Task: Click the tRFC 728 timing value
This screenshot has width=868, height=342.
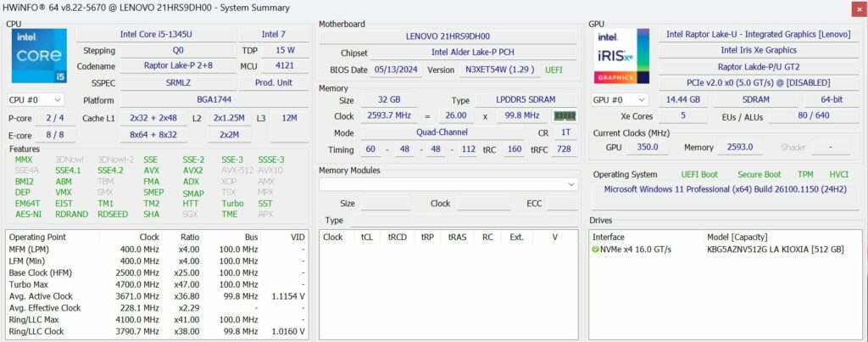Action: 563,149
